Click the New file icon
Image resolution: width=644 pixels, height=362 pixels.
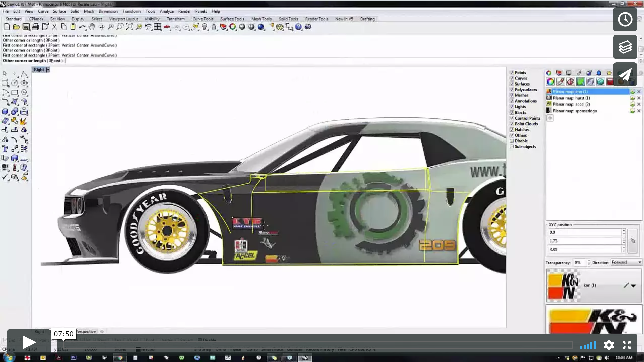coord(7,27)
